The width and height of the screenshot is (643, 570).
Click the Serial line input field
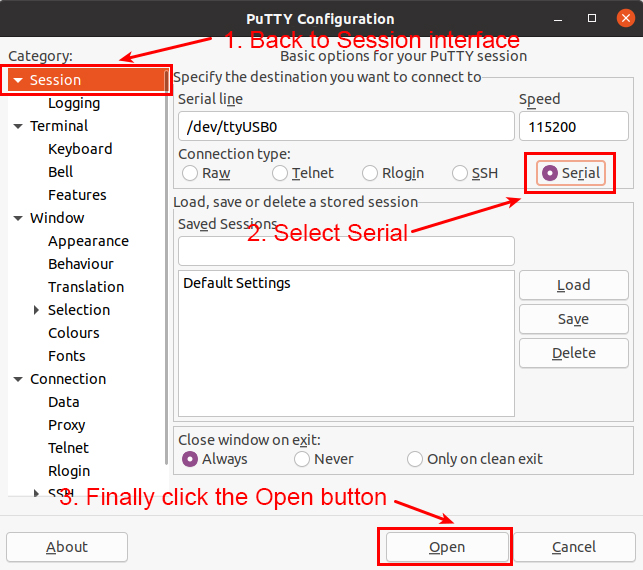click(346, 126)
